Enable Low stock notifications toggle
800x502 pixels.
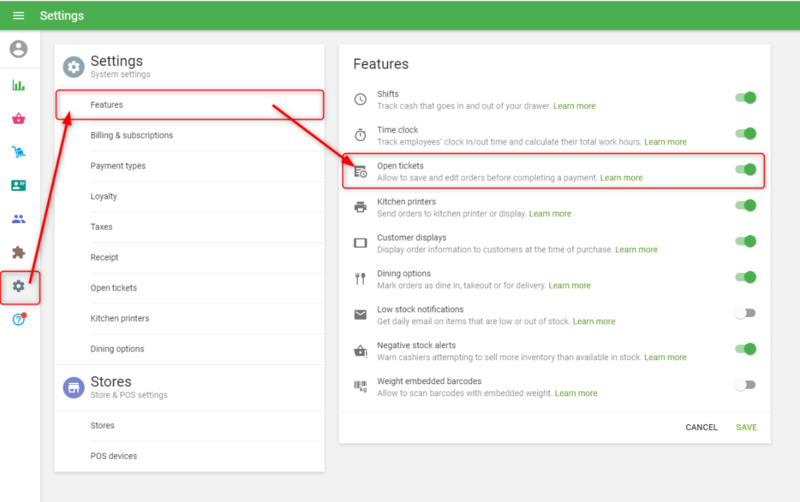tap(745, 313)
